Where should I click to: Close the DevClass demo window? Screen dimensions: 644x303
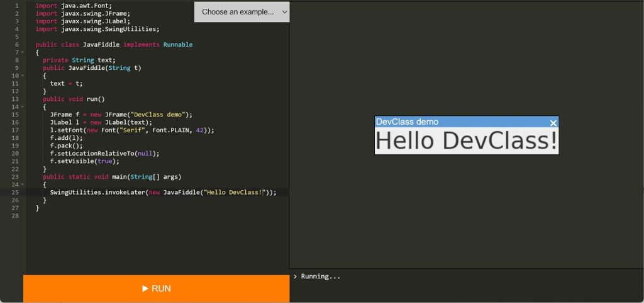(x=553, y=122)
